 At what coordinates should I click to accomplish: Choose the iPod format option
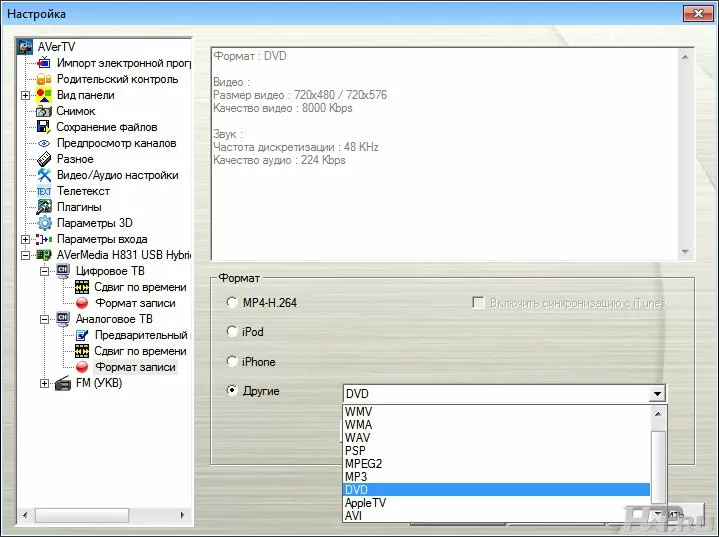pos(233,332)
